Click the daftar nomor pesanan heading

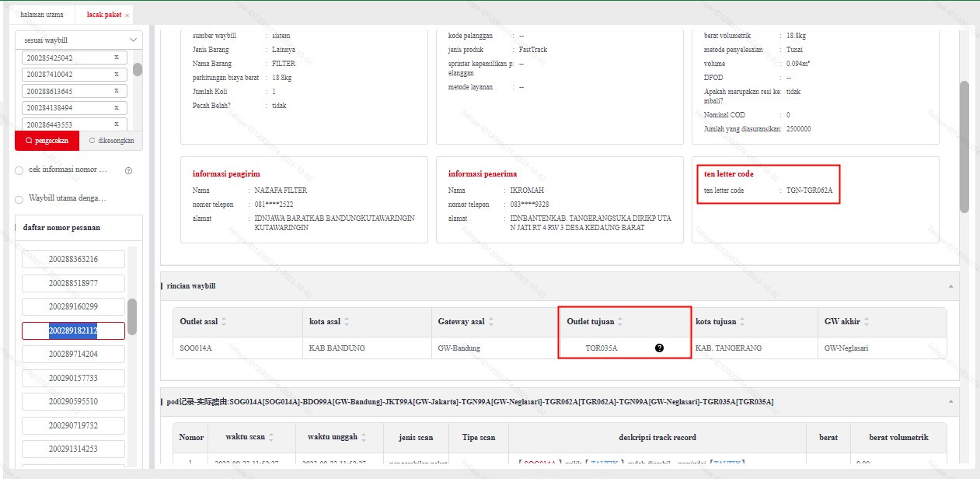point(61,228)
